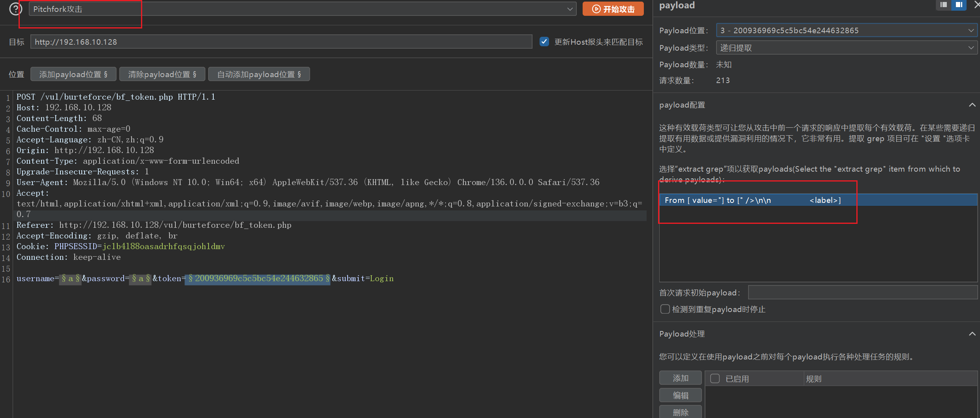Close the payload side panel

(x=976, y=5)
